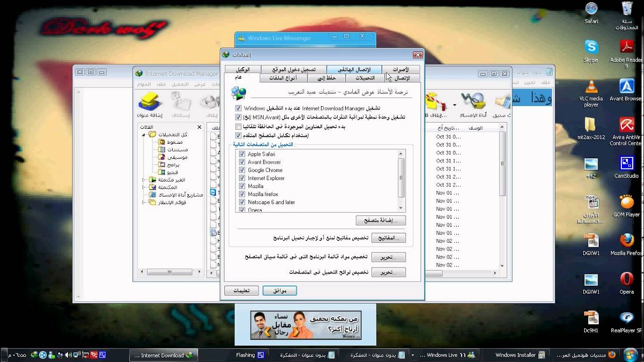Image resolution: width=644 pixels, height=362 pixels.
Task: Switch to the Dial-up (الإتصال الهاتفي) tab
Action: [x=354, y=69]
